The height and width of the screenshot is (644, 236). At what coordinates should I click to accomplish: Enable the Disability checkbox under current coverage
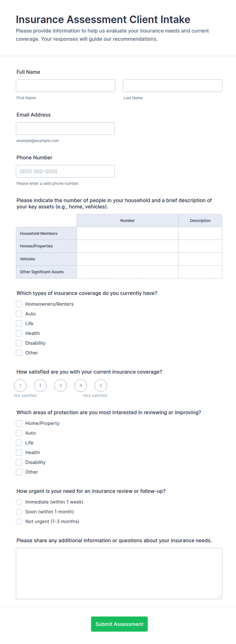click(x=19, y=343)
